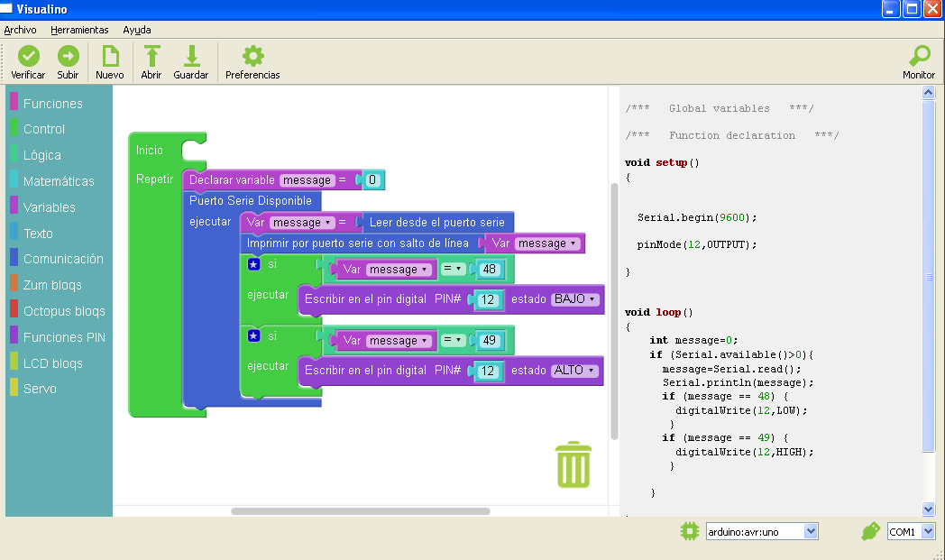Open the Herramientas menu

tap(79, 30)
